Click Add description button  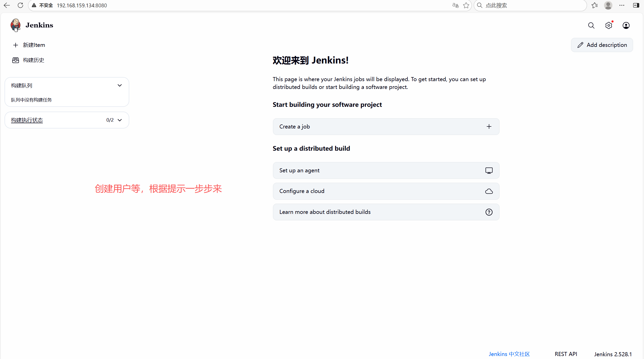click(x=602, y=45)
